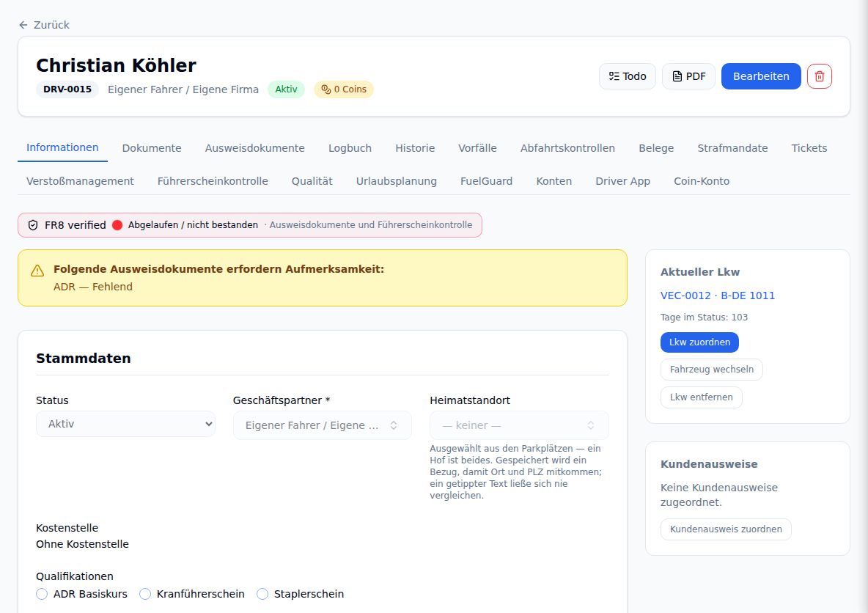Click the warning triangle icon in yellow alert
The image size is (868, 613).
coord(37,271)
